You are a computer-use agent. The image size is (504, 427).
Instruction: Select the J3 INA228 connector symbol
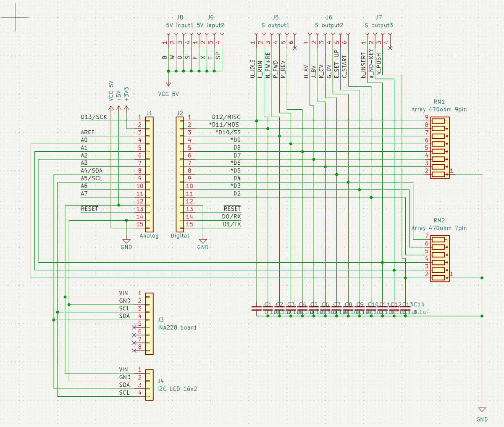149,324
